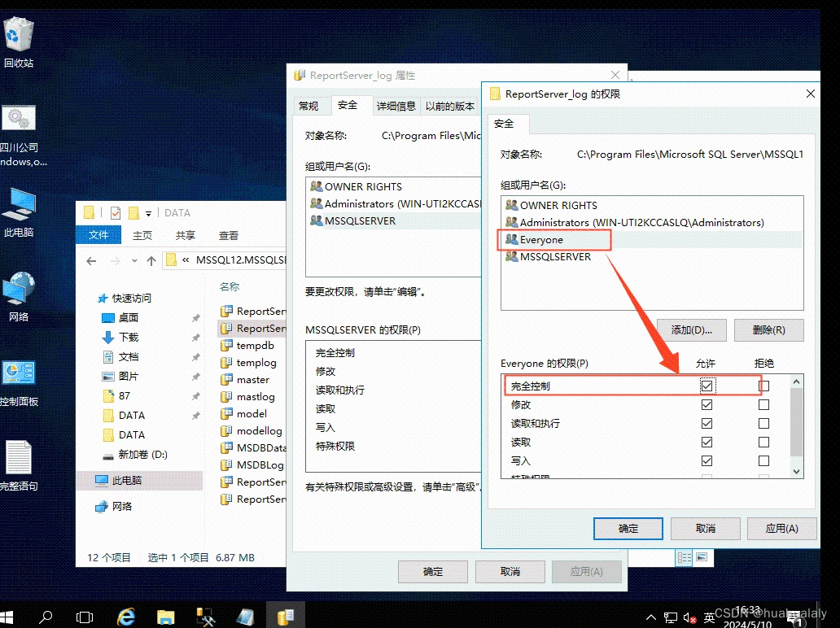Screen dimensions: 840x628
Task: Toggle Allow for 修改 permission
Action: [707, 405]
